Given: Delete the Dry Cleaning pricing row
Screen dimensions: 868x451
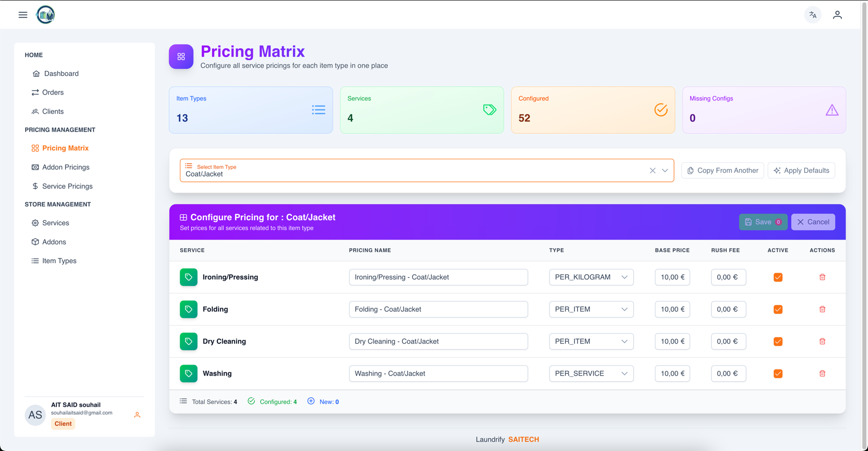Looking at the screenshot, I should [x=822, y=342].
